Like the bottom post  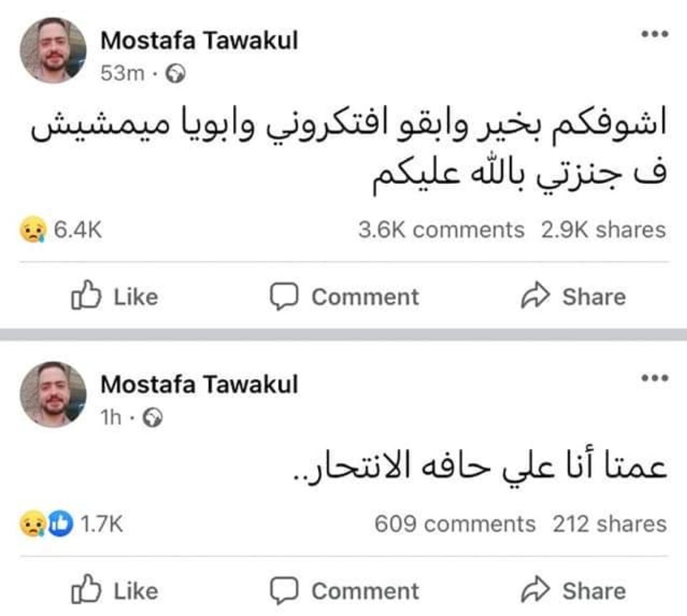pyautogui.click(x=115, y=590)
